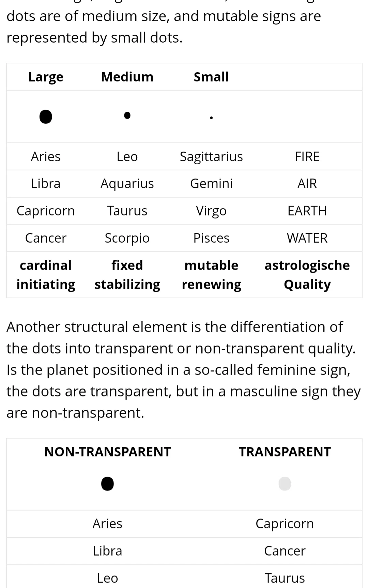Click Scorpio in the fixed column
Image resolution: width=368 pixels, height=588 pixels.
pyautogui.click(x=127, y=238)
